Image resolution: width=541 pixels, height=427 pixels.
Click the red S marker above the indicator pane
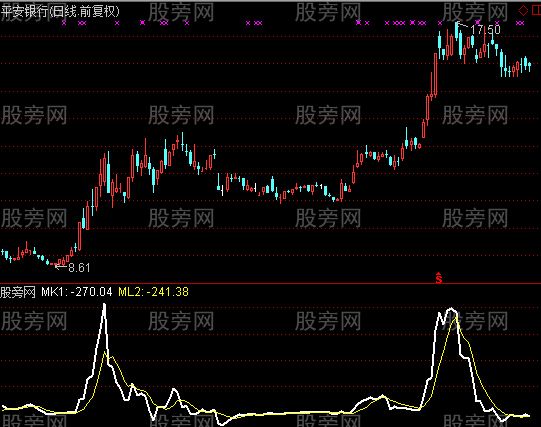(x=439, y=278)
